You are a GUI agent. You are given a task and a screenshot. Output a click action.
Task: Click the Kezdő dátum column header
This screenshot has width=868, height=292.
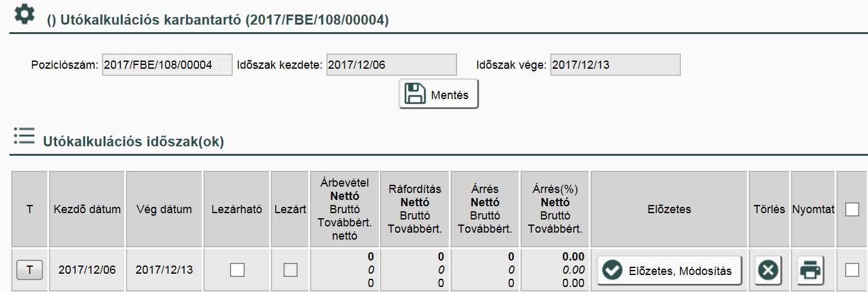pos(87,209)
